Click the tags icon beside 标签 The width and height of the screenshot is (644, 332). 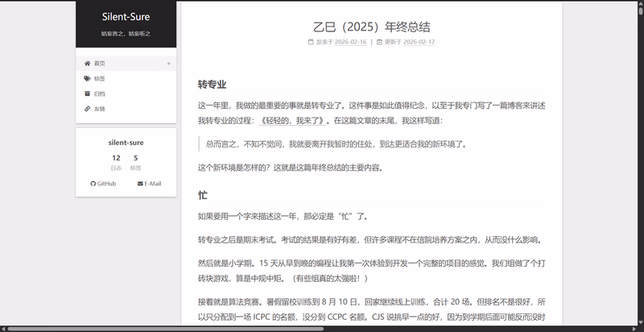(87, 78)
